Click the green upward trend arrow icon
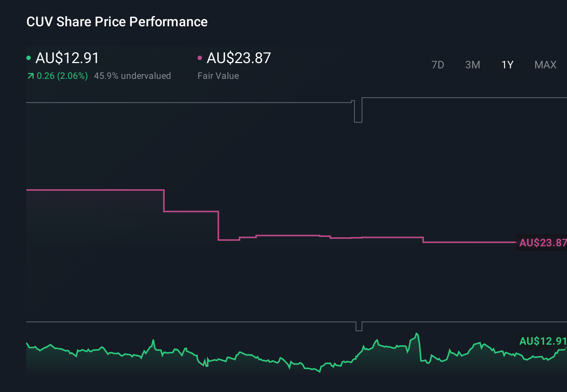Viewport: 567px width, 392px height. pyautogui.click(x=30, y=75)
